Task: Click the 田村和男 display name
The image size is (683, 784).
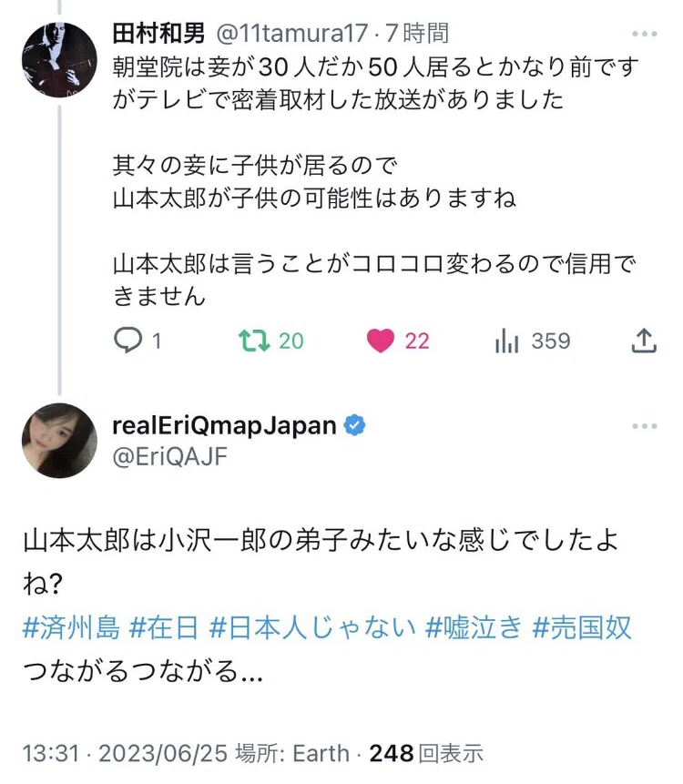Action: coord(158,34)
